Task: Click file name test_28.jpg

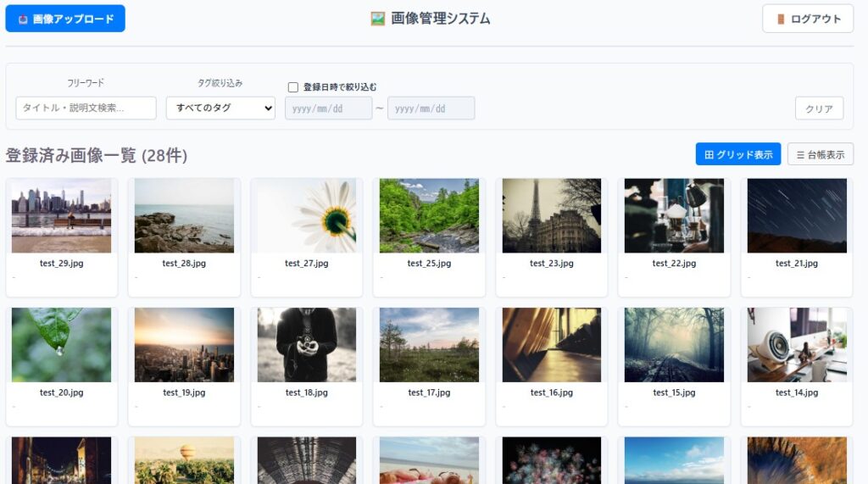Action: click(184, 263)
